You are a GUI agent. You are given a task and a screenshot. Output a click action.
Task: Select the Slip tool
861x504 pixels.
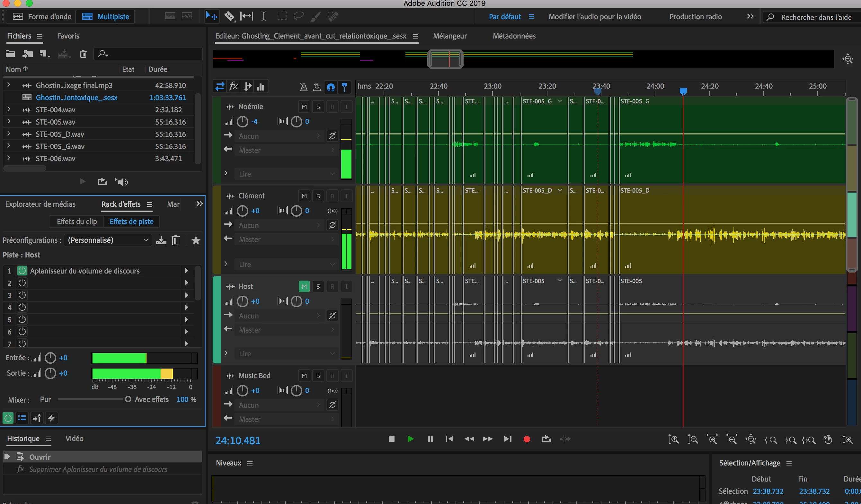246,16
